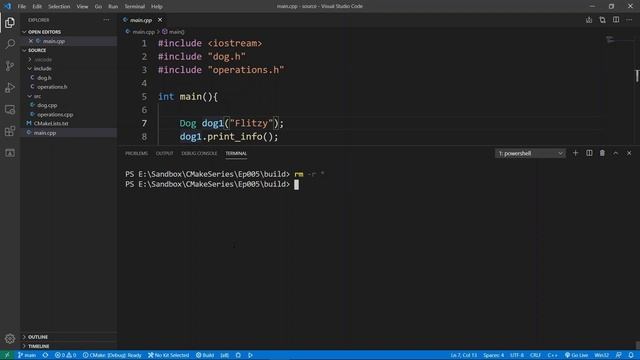Split the editor to the right

(616, 20)
